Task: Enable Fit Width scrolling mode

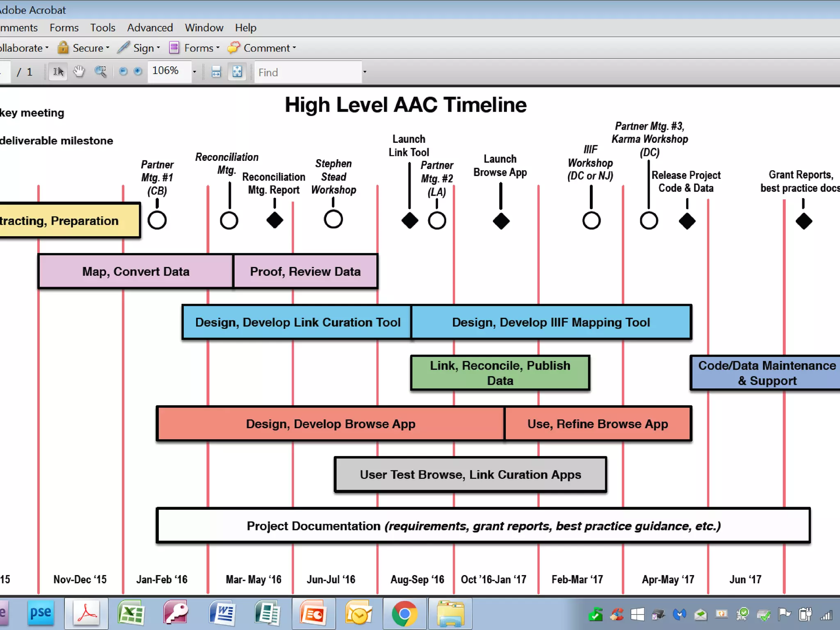Action: pos(216,72)
